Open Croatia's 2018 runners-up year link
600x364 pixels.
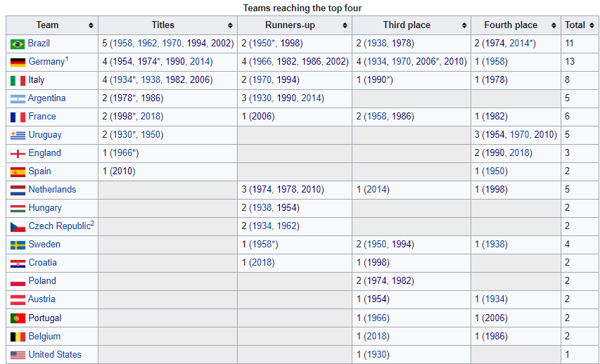(262, 262)
